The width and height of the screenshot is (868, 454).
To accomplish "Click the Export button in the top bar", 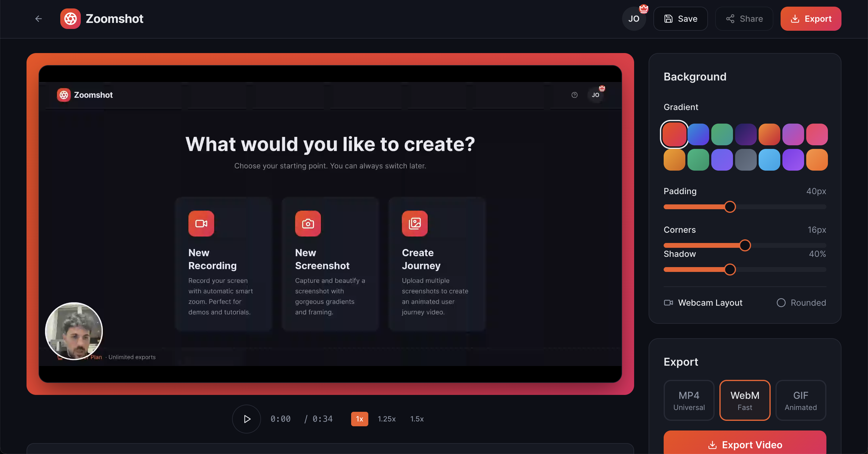I will tap(811, 18).
